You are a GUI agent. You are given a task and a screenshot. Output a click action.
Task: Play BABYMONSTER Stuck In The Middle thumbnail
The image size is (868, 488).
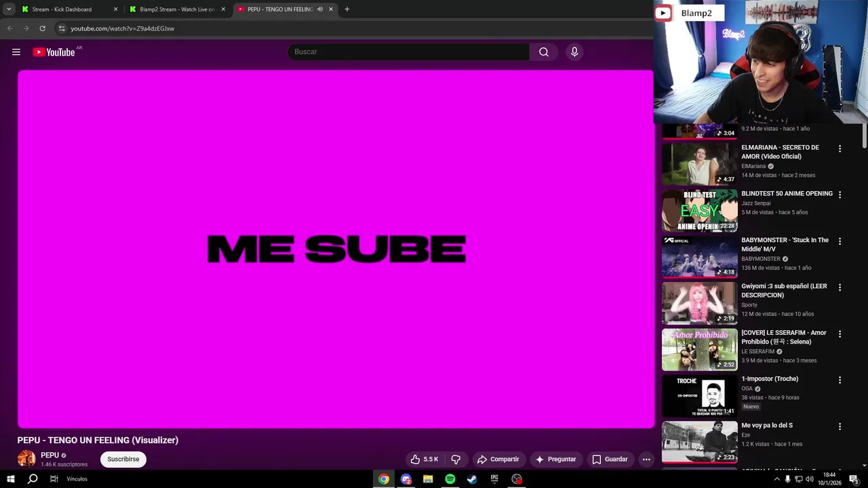699,256
